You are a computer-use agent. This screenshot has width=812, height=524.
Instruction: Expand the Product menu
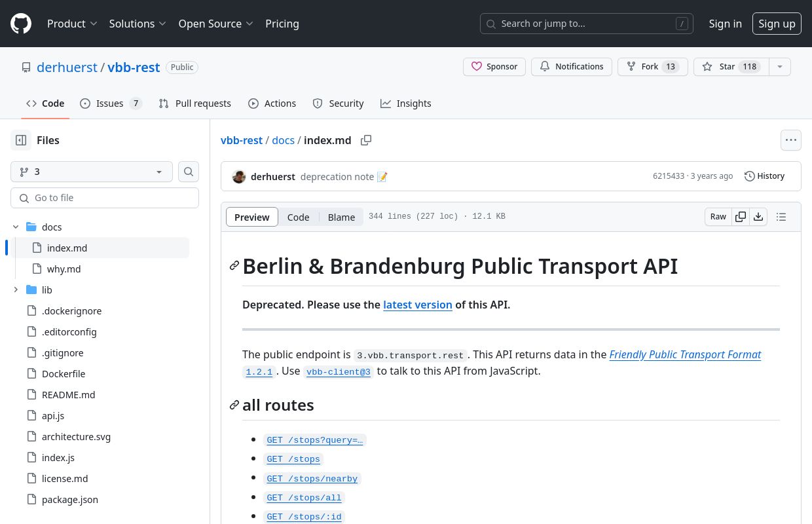click(72, 24)
